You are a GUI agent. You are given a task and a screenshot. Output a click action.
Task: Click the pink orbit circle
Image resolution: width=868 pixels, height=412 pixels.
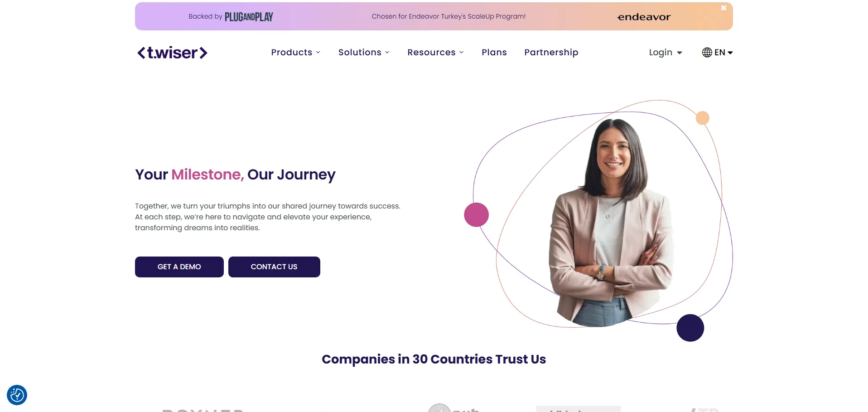[x=476, y=215]
